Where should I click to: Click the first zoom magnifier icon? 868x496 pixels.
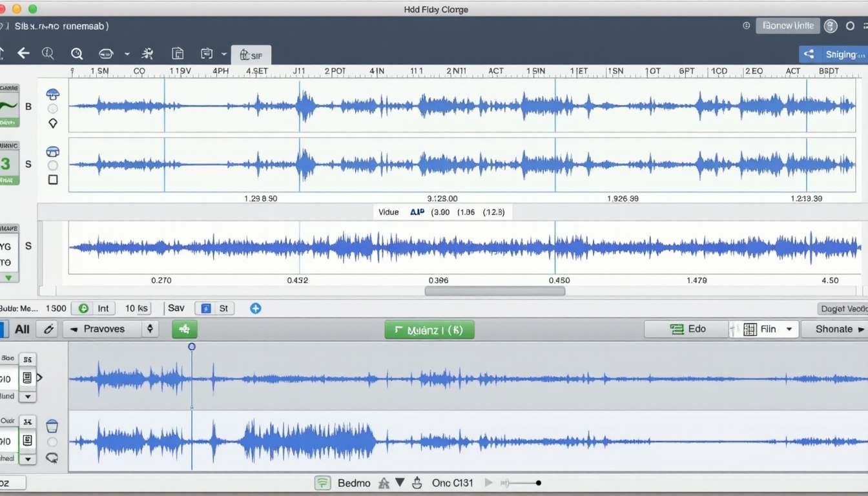click(48, 54)
